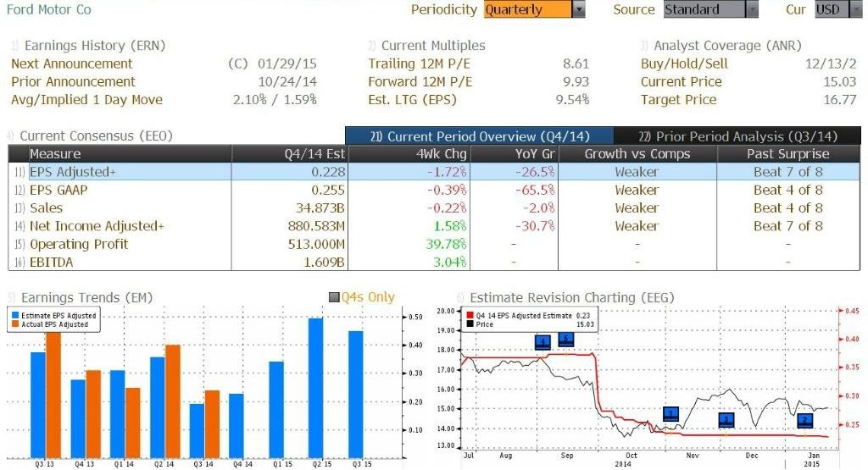The width and height of the screenshot is (868, 470).
Task: Click the Prior Announcement date 10/24/14
Action: (287, 82)
